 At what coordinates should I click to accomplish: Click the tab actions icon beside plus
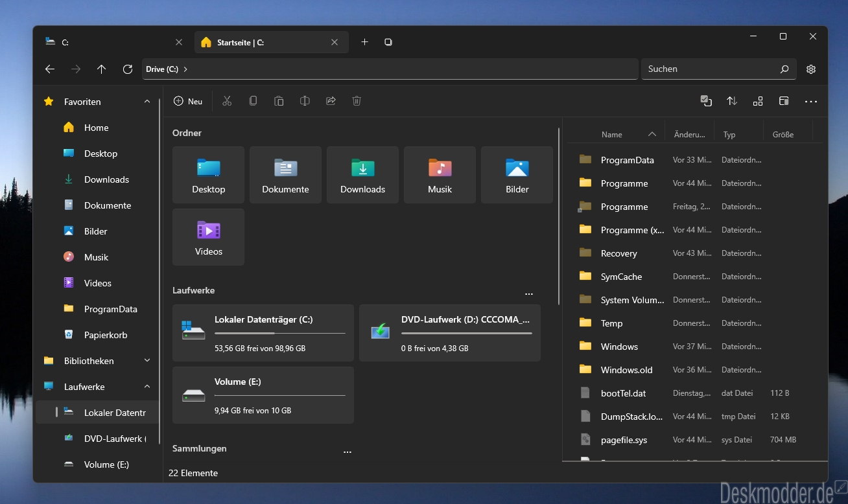[388, 42]
